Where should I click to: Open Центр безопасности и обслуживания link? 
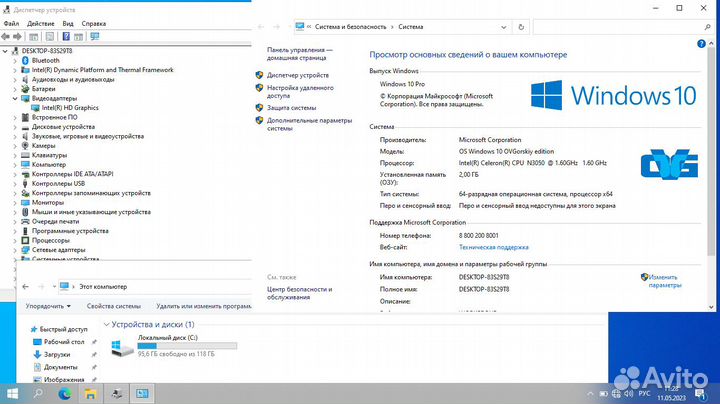[x=299, y=293]
